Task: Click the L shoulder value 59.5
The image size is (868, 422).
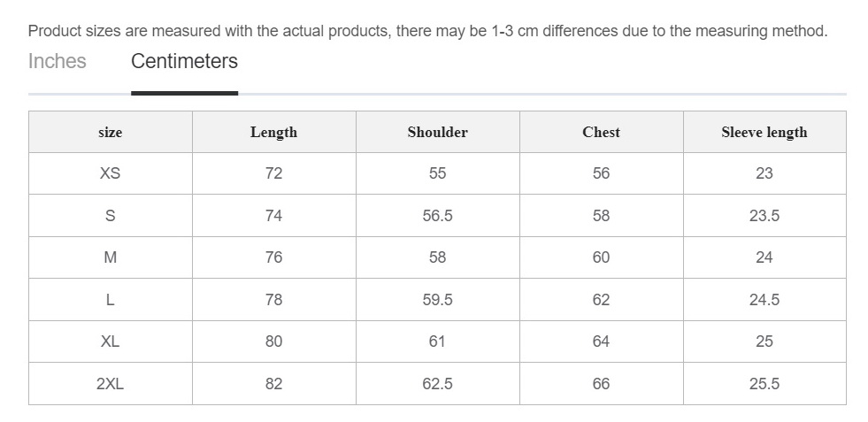Action: click(438, 300)
